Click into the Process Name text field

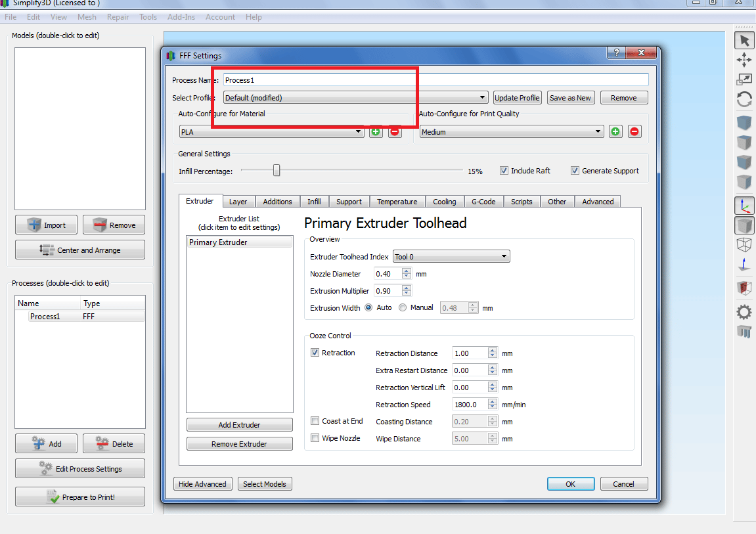tap(436, 80)
